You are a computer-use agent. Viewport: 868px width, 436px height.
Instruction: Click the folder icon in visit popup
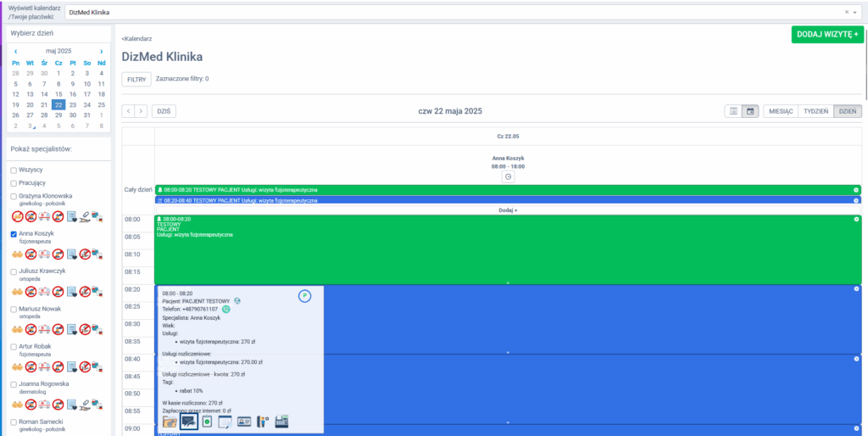coord(170,422)
